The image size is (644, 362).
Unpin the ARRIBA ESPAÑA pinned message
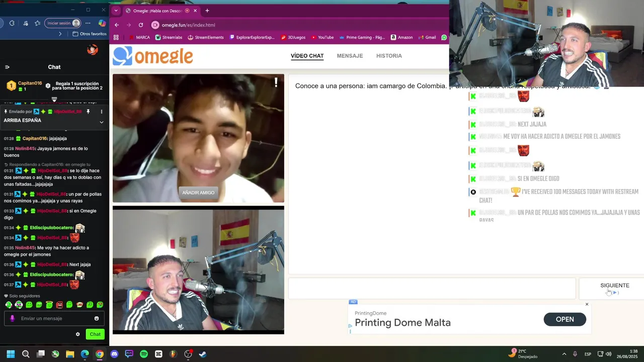(x=88, y=112)
